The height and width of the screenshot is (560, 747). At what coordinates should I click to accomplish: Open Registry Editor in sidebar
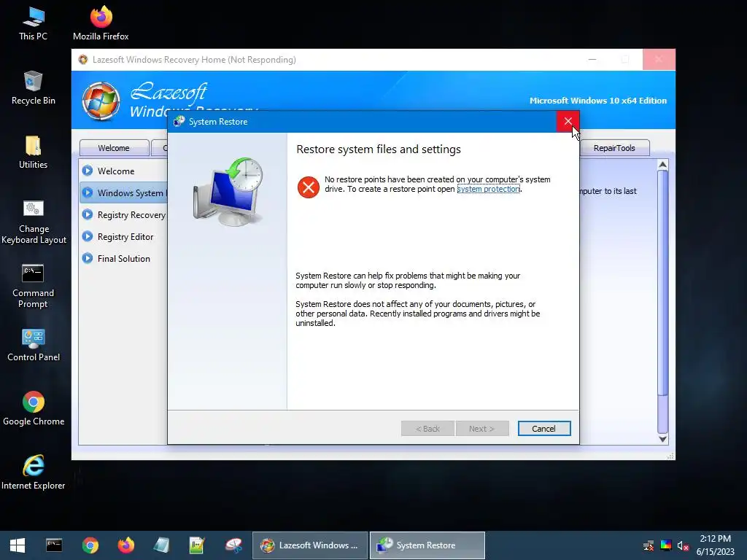coord(123,237)
